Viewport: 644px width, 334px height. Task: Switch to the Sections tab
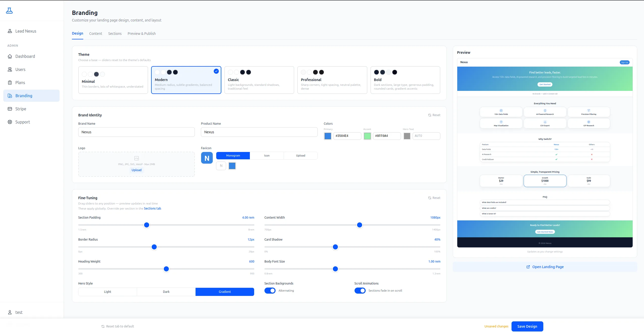(115, 34)
